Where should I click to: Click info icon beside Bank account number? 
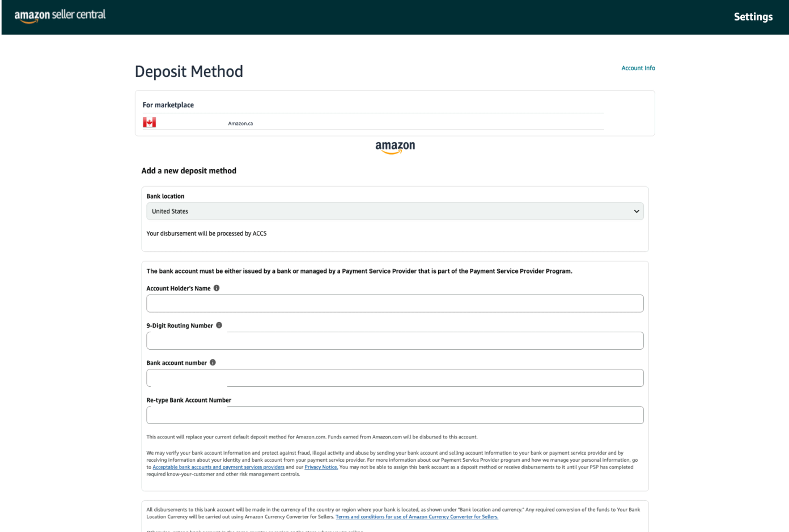[x=213, y=363]
